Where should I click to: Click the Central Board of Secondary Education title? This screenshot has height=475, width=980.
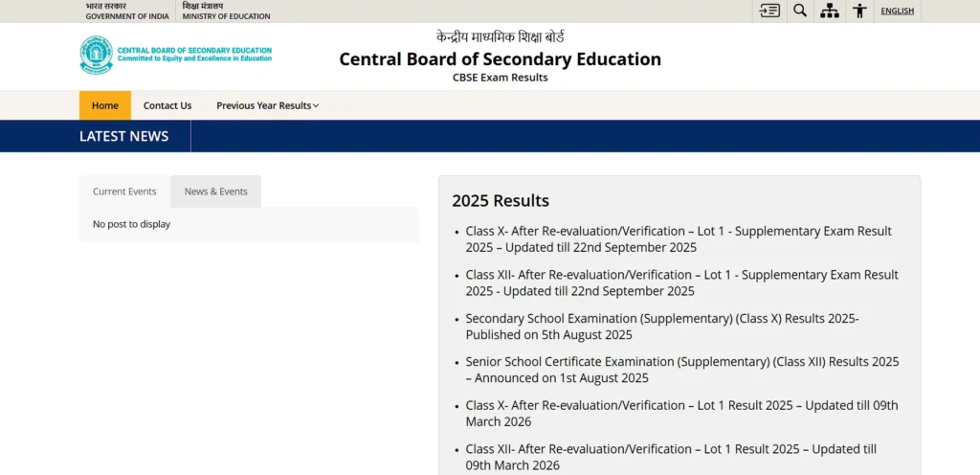(500, 59)
